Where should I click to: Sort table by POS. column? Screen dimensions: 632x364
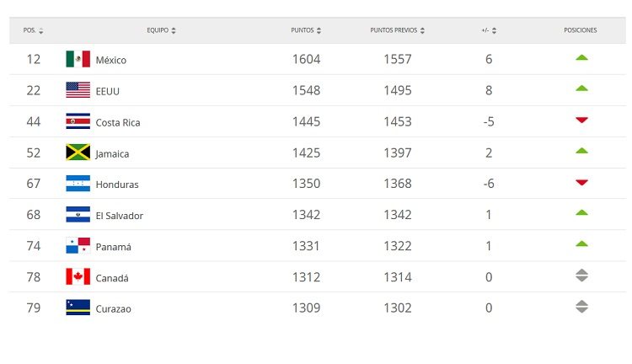pyautogui.click(x=34, y=30)
